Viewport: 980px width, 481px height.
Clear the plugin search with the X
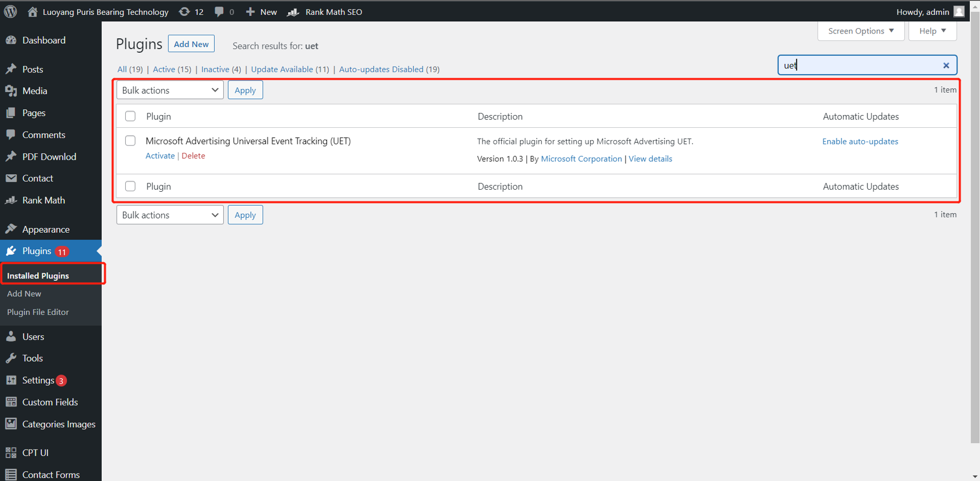[x=946, y=66]
